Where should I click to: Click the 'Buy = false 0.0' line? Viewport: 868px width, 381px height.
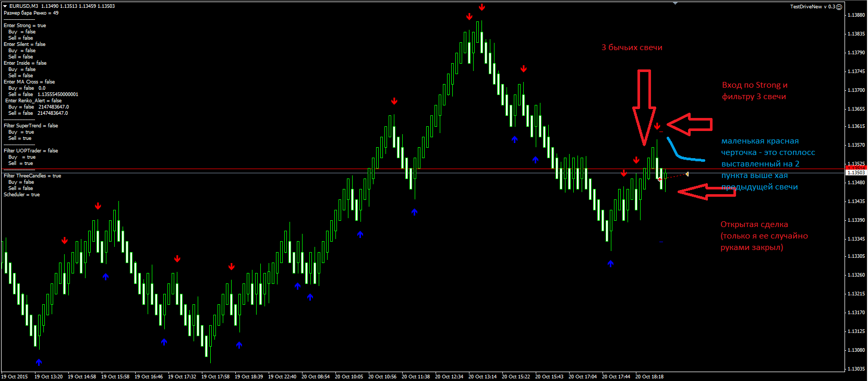[27, 88]
